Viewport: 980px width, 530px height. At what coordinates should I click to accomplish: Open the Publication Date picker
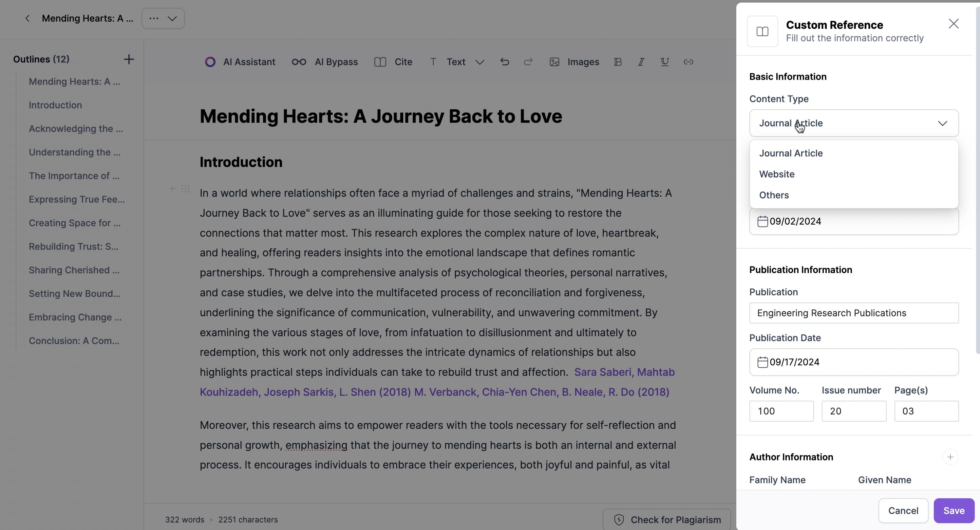tap(854, 362)
